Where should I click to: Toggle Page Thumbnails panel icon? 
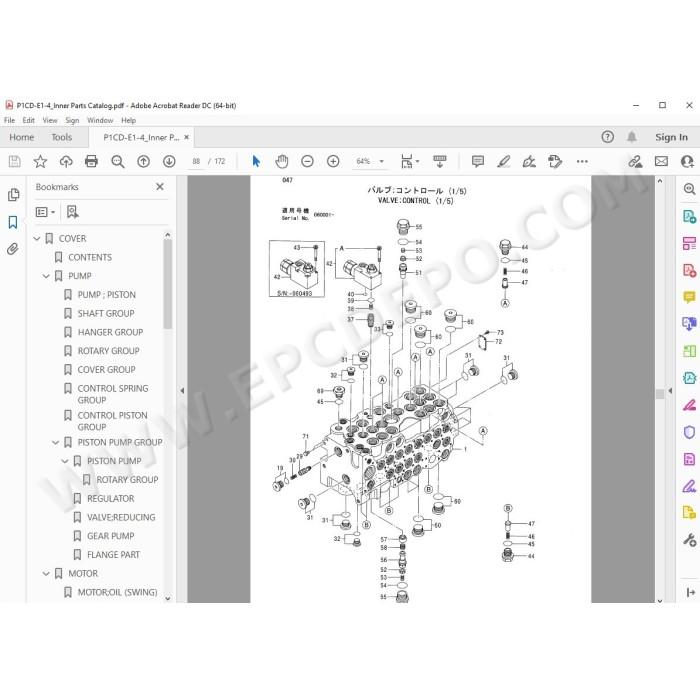(13, 195)
